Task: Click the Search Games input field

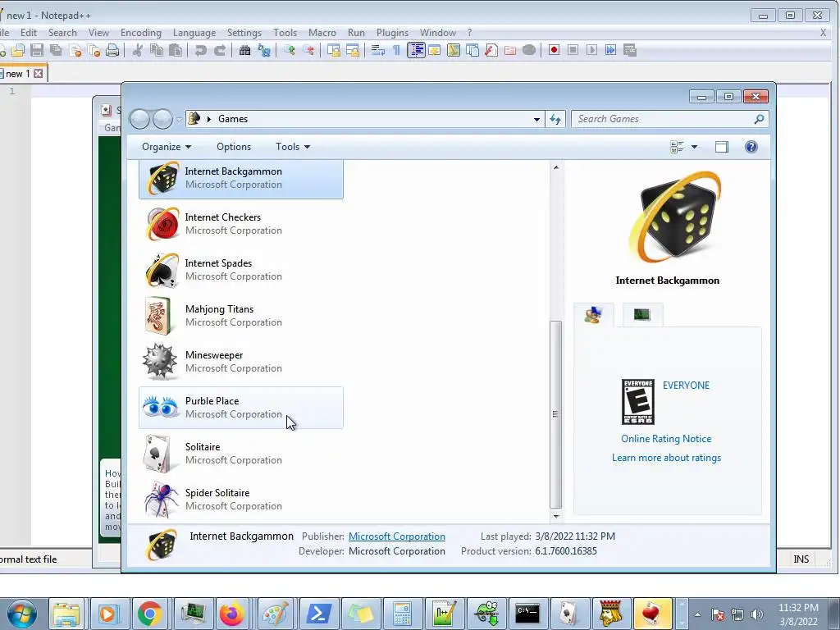Action: 669,119
